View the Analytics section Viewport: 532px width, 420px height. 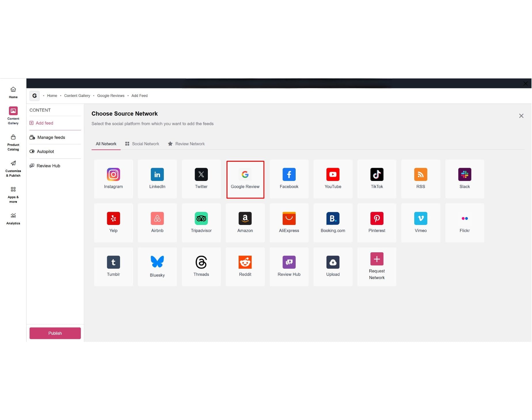13,219
